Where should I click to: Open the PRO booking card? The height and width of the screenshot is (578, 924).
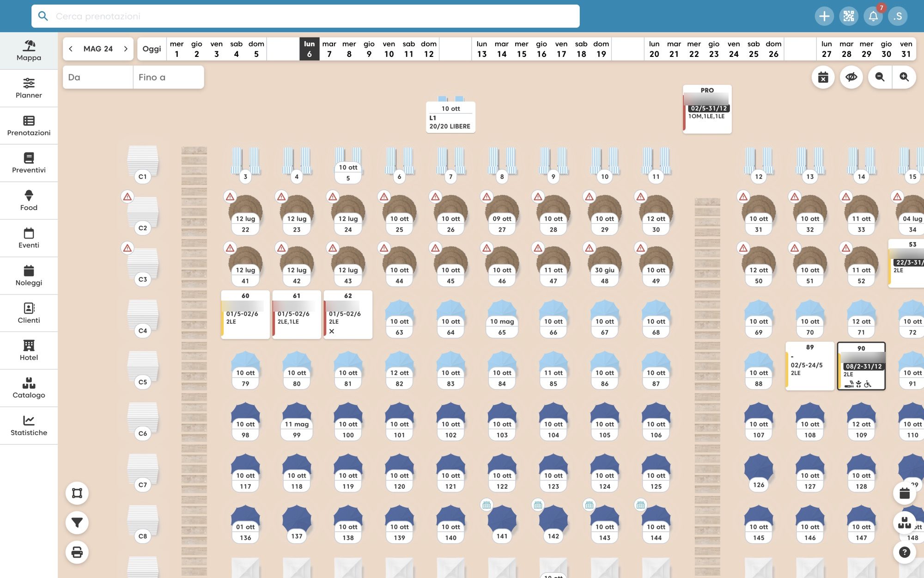(707, 109)
